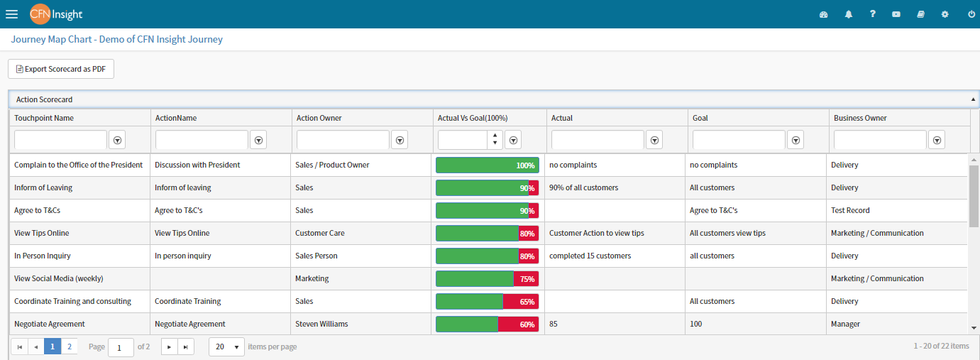Viewport: 980px width, 360px height.
Task: Focus the Business Owner filter field
Action: [880, 141]
